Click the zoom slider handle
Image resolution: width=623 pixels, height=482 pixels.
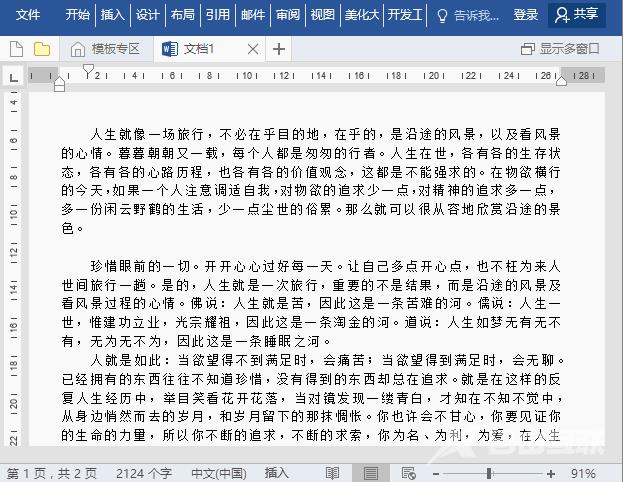(489, 473)
